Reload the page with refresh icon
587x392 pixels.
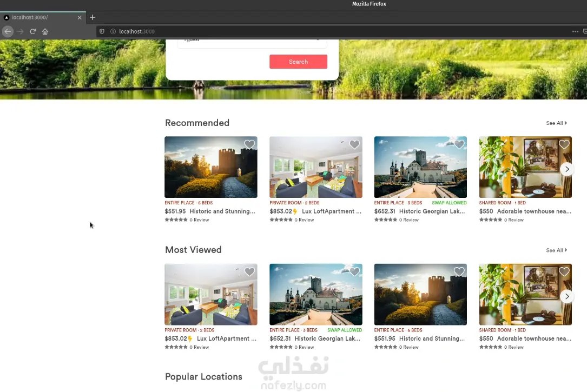tap(32, 31)
